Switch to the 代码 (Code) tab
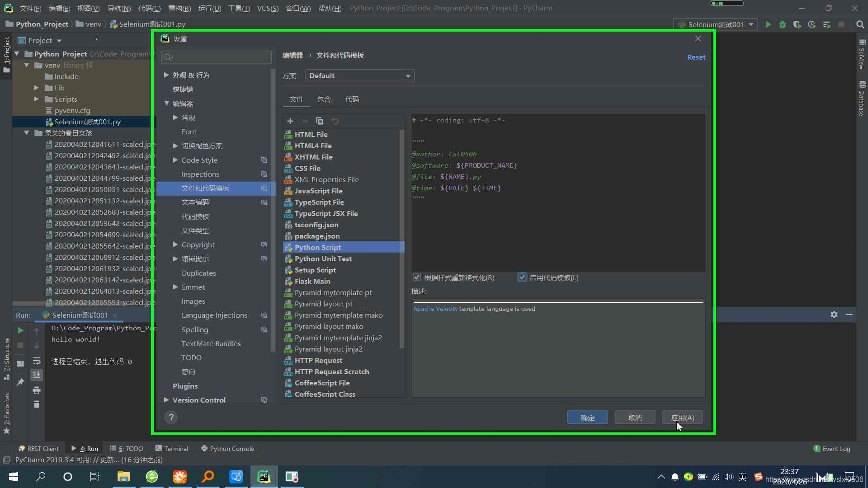This screenshot has width=868, height=488. 352,99
